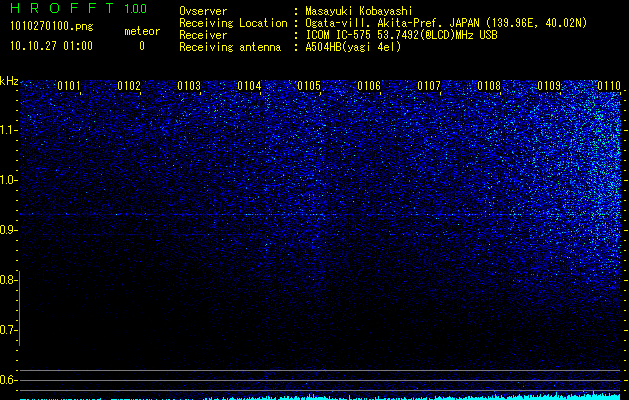Click the 1.0 kHz axis label
The height and width of the screenshot is (400, 629).
(x=8, y=180)
